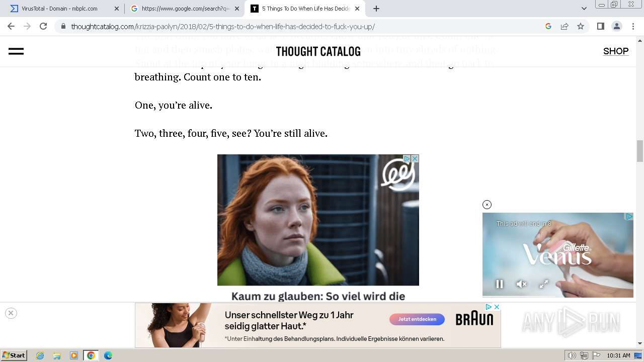Image resolution: width=644 pixels, height=362 pixels.
Task: Click the Thought Catalog logo
Action: (318, 51)
